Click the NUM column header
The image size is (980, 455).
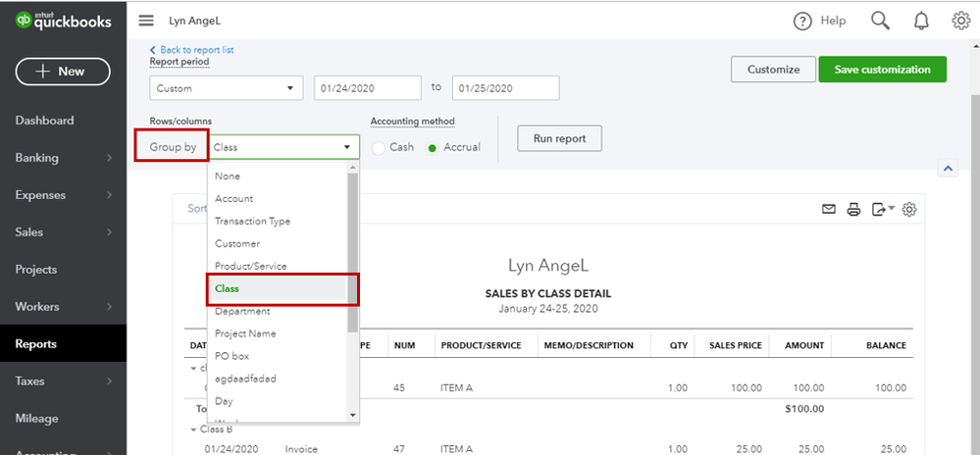tap(404, 345)
